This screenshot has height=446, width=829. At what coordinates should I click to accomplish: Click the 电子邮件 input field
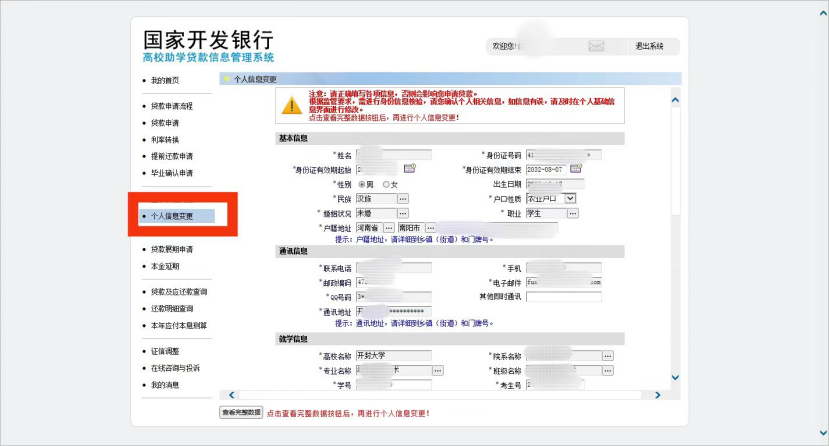[564, 282]
